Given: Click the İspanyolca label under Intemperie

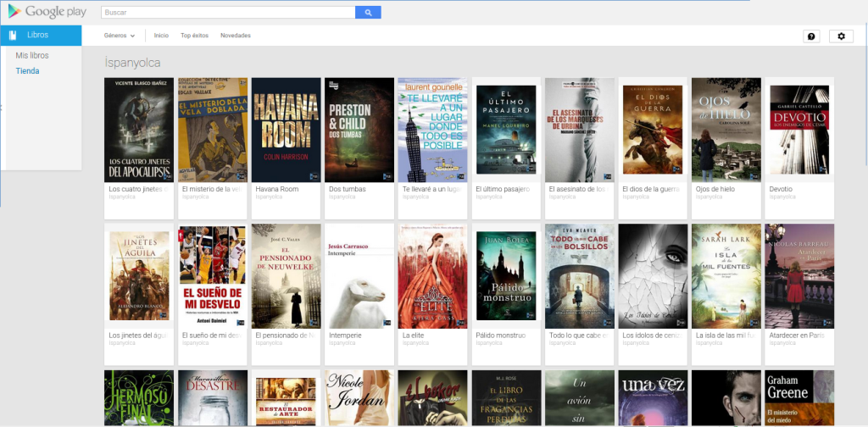Looking at the screenshot, I should pyautogui.click(x=341, y=343).
